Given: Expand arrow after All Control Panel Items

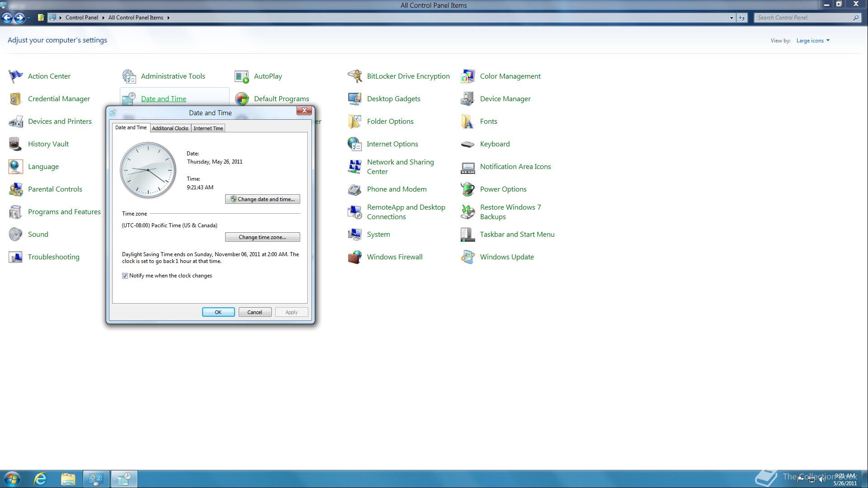Looking at the screenshot, I should click(x=168, y=18).
